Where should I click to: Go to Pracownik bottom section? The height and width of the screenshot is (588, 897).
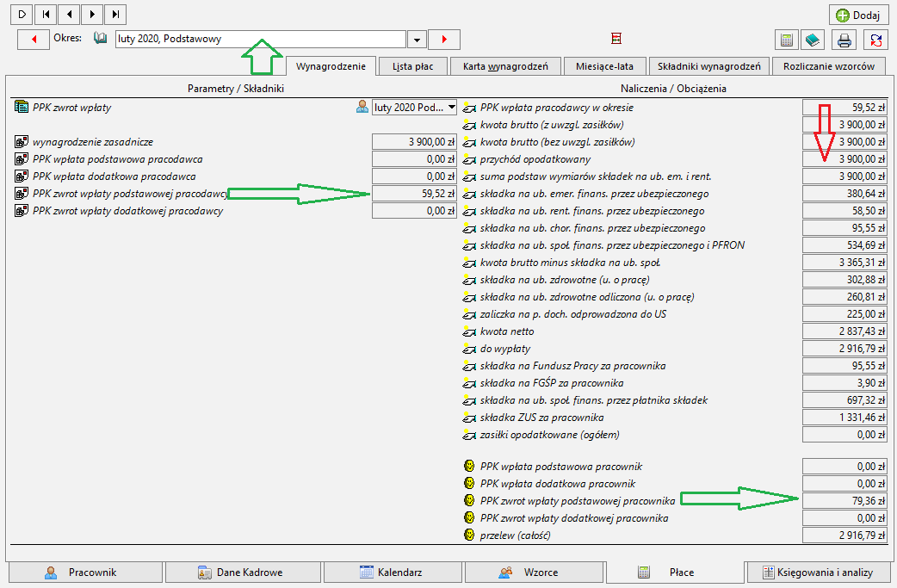coord(85,572)
